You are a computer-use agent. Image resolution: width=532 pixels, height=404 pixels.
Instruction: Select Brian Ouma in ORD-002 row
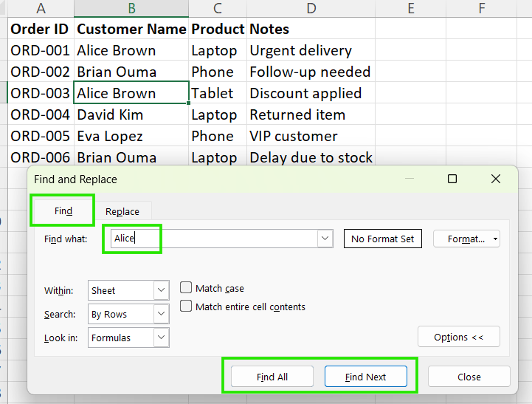tap(131, 72)
